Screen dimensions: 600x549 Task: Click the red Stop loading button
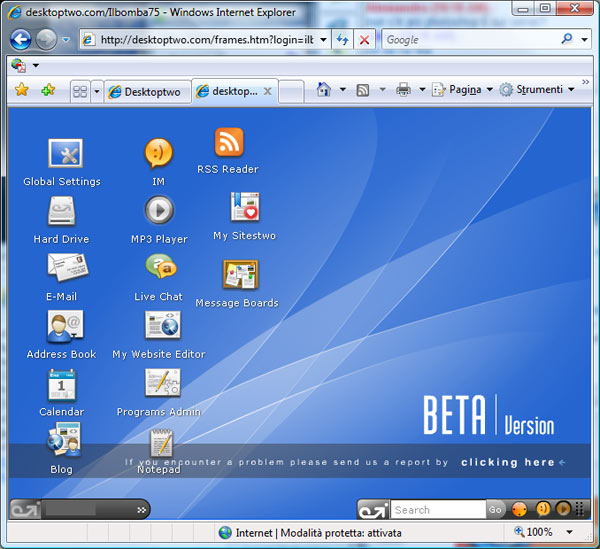click(364, 39)
